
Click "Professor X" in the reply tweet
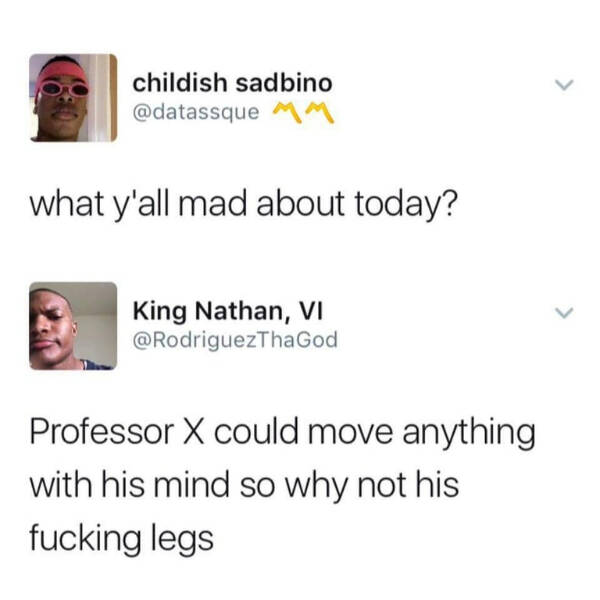pos(117,432)
